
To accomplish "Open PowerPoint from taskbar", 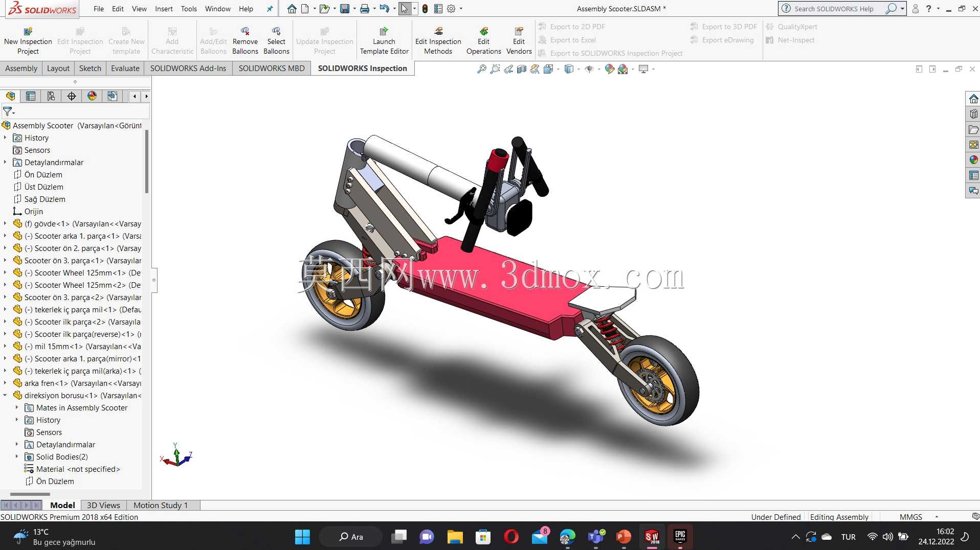I will (x=623, y=537).
